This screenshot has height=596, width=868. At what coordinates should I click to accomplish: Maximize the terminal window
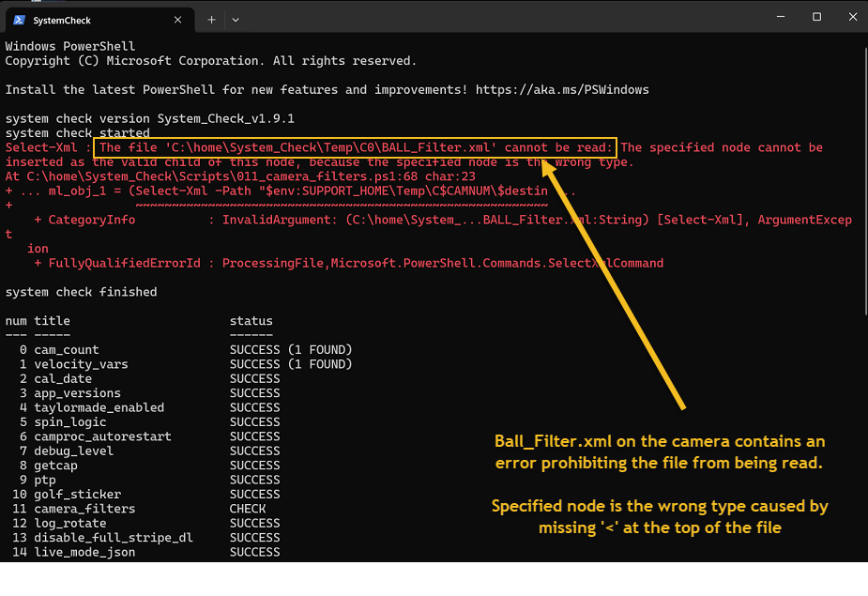coord(816,17)
